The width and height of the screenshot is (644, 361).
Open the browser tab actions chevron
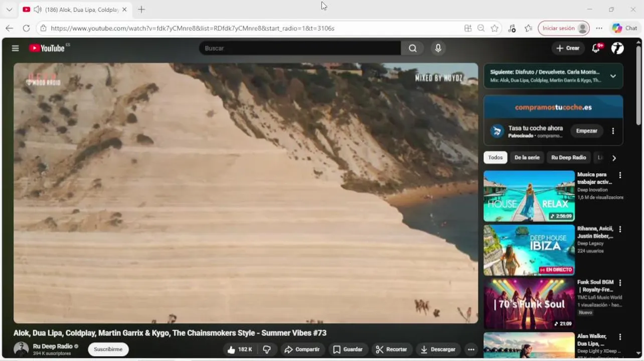coord(9,10)
